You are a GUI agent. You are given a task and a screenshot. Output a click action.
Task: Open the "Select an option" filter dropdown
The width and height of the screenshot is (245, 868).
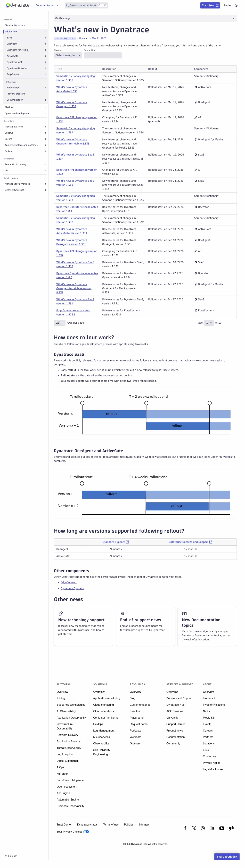[68, 55]
